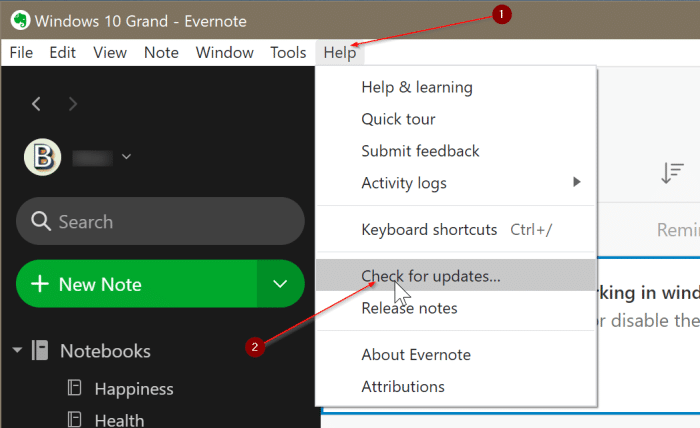The image size is (700, 428).
Task: Start the Quick tour
Action: pyautogui.click(x=456, y=119)
